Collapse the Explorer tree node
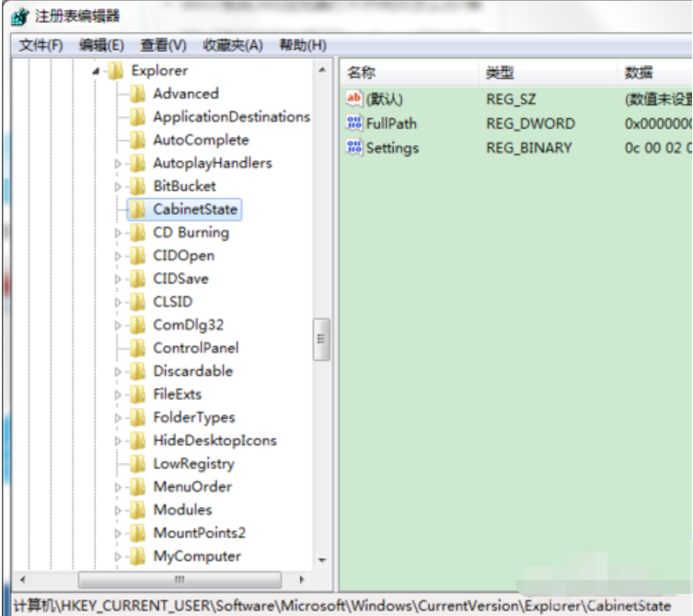Screen dimensions: 693x616 tap(98, 71)
